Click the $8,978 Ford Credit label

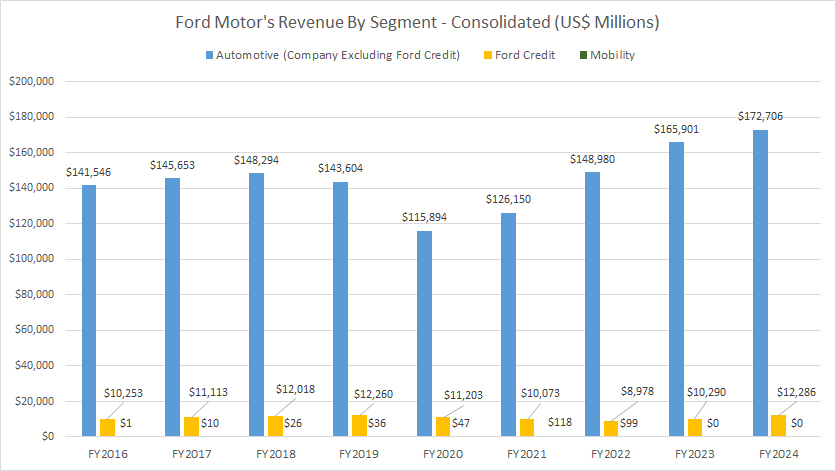[637, 392]
